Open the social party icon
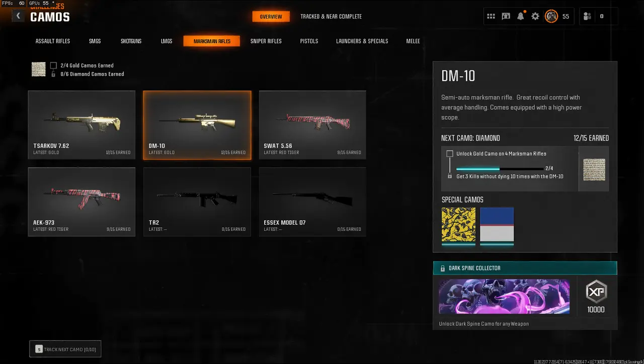The image size is (644, 364). point(587,16)
